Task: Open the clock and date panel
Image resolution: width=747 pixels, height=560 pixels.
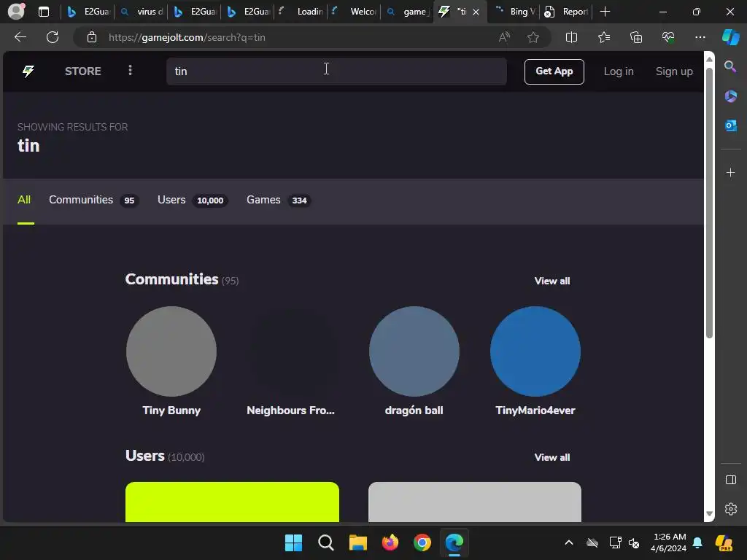Action: pos(669,542)
